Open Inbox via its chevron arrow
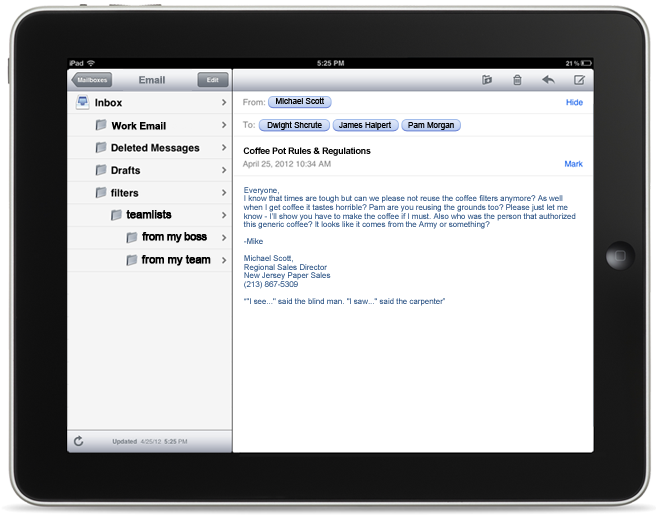 pyautogui.click(x=224, y=102)
